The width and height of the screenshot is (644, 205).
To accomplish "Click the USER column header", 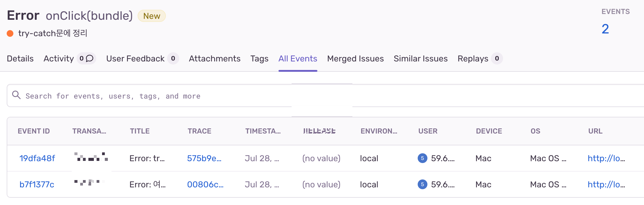I will [428, 131].
